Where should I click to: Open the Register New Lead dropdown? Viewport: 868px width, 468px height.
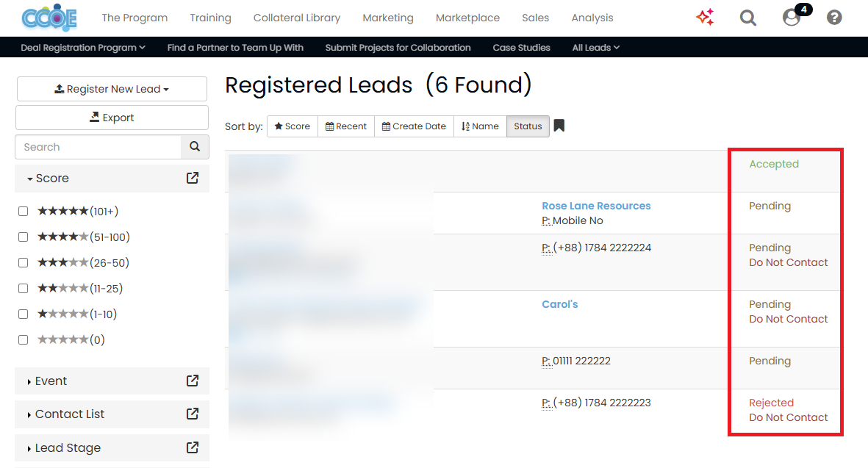coord(112,89)
